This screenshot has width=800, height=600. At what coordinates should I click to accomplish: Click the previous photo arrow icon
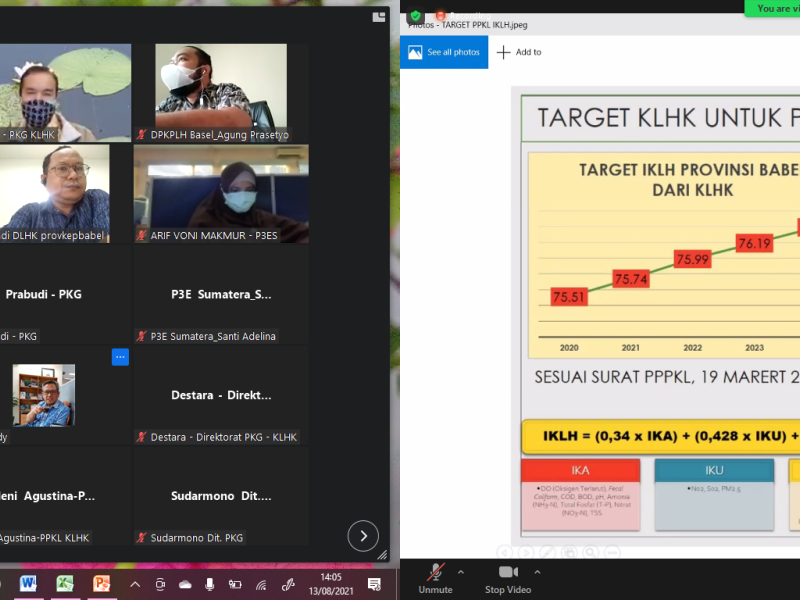point(504,552)
